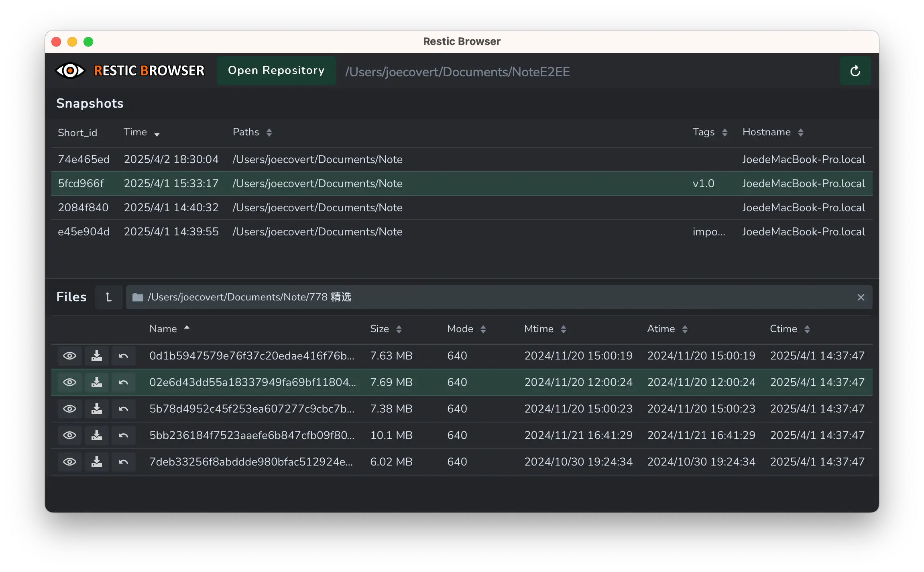Select file name 02e6d43dd55a18337949fa69bf11804...
This screenshot has width=924, height=572.
(x=252, y=382)
